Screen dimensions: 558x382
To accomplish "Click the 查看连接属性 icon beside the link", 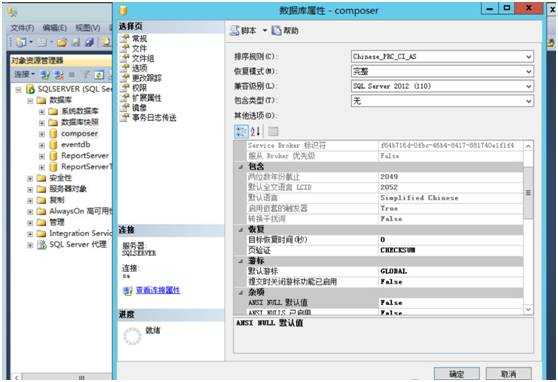I will 127,291.
